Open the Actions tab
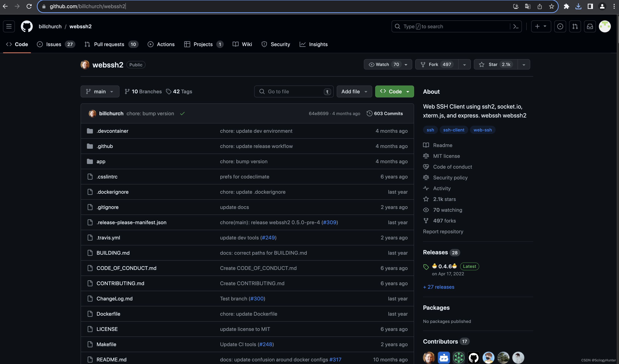619x364 pixels. (x=161, y=44)
